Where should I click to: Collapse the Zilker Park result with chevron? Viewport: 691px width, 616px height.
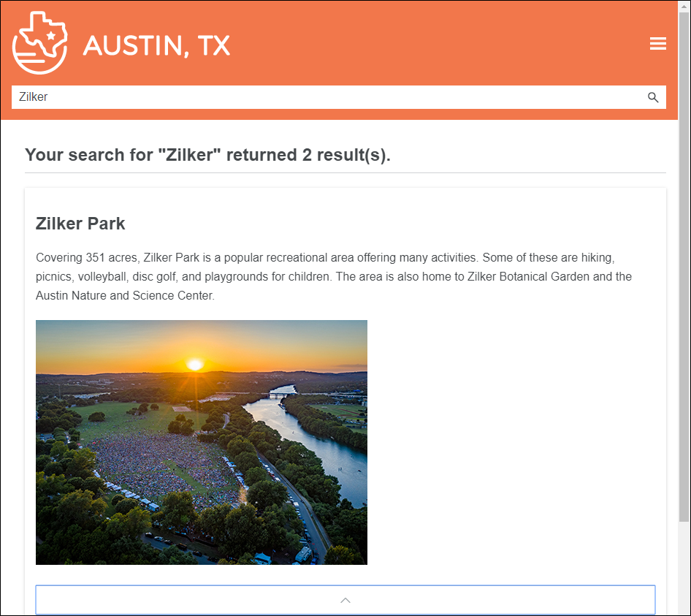345,600
